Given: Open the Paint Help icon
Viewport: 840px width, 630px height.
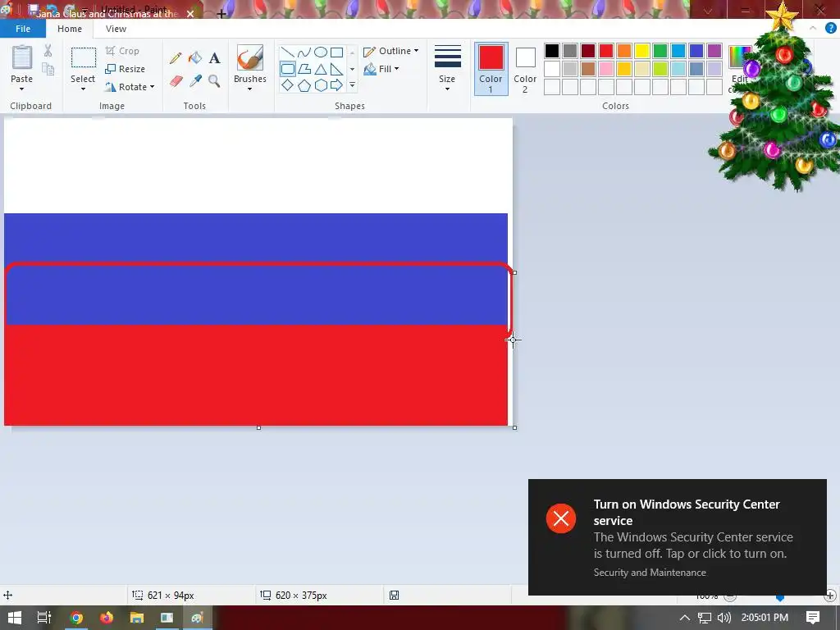Looking at the screenshot, I should click(x=831, y=29).
